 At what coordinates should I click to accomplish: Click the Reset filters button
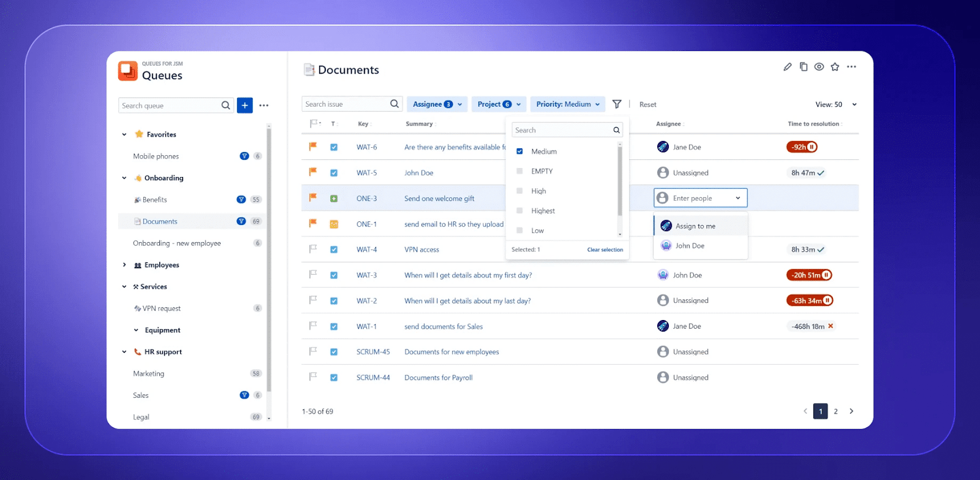(x=647, y=105)
